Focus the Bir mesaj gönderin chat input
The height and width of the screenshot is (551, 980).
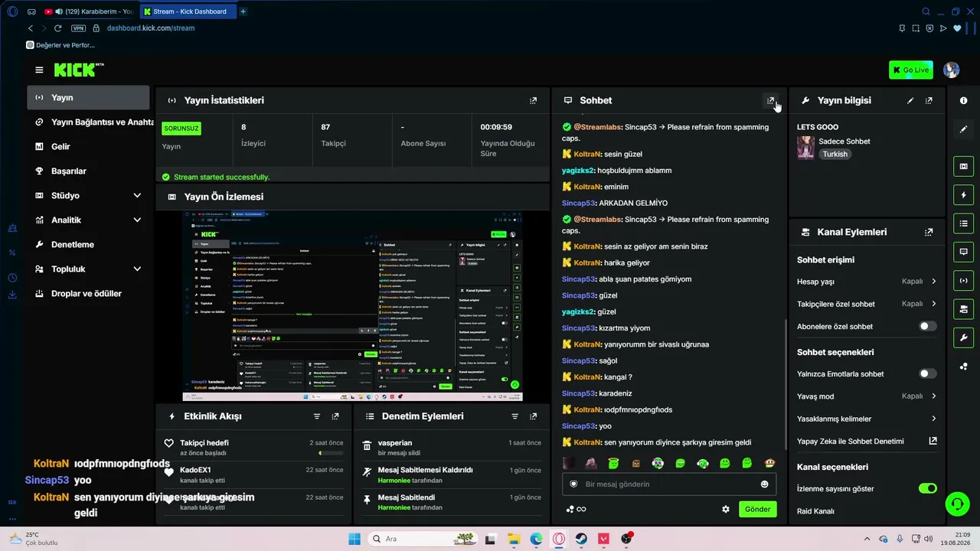pyautogui.click(x=669, y=484)
